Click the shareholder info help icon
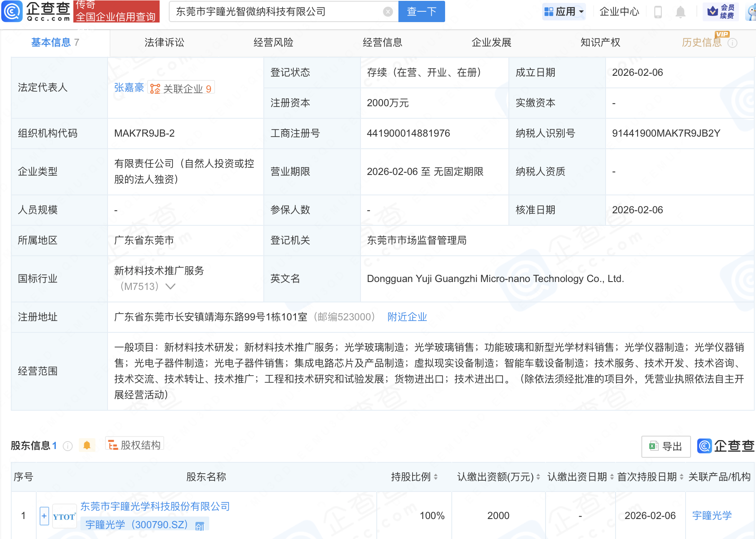The image size is (756, 539). click(68, 446)
